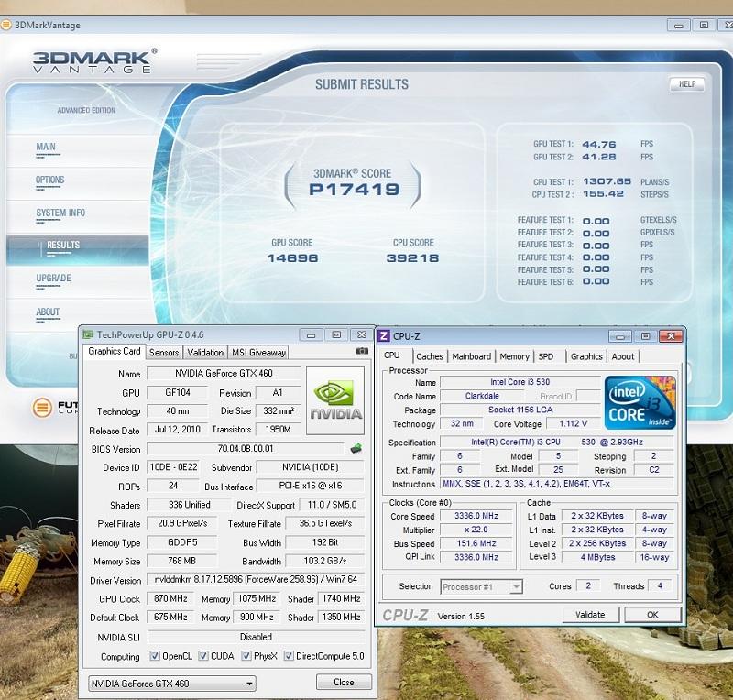Viewport: 733px width, 700px height.
Task: Click the Multiplier value x 22.0
Action: pos(476,530)
